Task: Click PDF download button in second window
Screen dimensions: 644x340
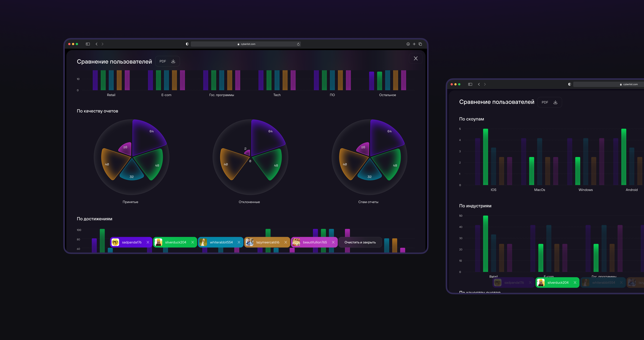Action: tap(549, 102)
